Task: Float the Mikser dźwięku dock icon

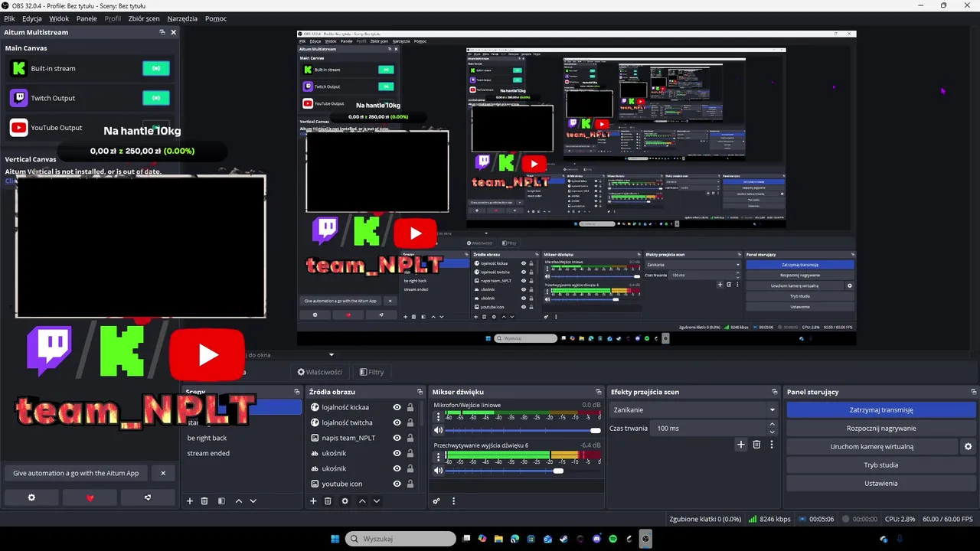Action: [x=599, y=392]
